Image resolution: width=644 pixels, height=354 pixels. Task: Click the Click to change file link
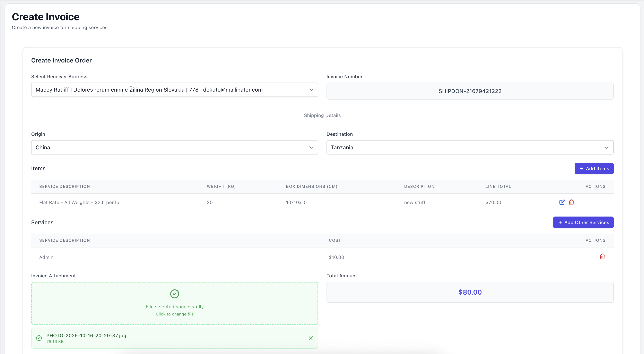click(x=174, y=314)
